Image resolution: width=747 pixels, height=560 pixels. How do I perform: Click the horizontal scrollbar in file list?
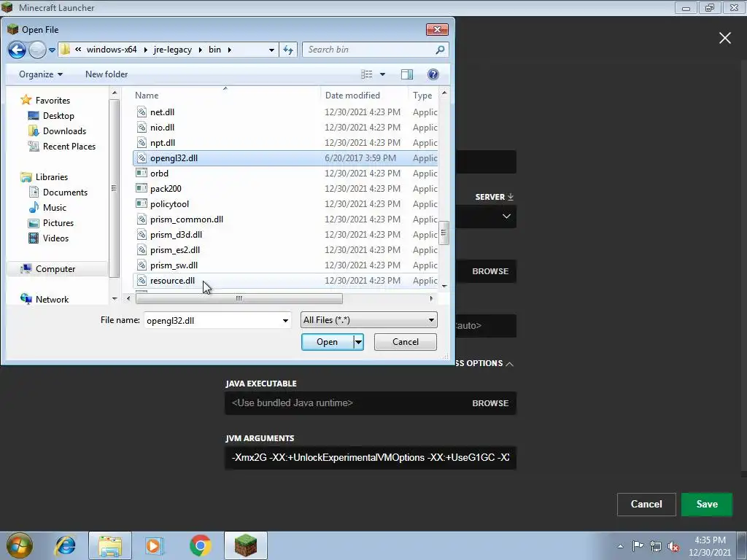point(239,298)
